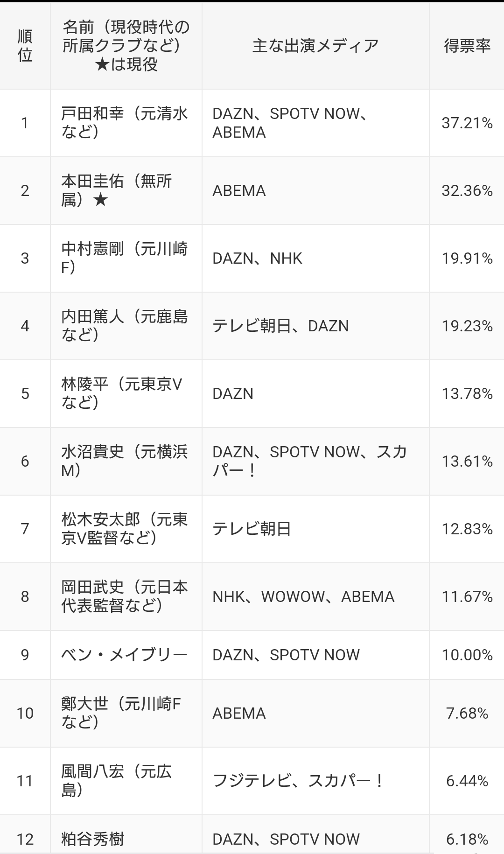
Task: Tap the 粕谷秀樹 name cell
Action: 126,834
